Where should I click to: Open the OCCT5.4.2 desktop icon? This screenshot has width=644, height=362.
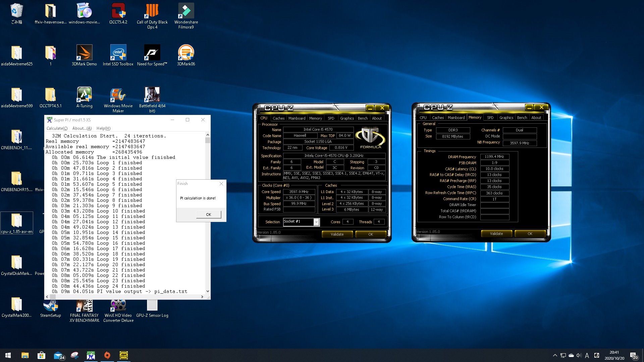point(118,13)
